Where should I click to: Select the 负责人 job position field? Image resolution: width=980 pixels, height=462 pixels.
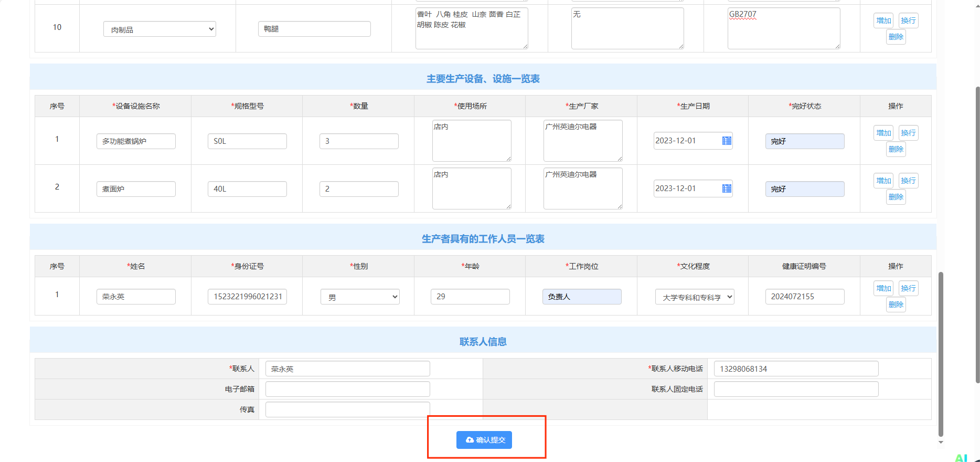coord(581,297)
